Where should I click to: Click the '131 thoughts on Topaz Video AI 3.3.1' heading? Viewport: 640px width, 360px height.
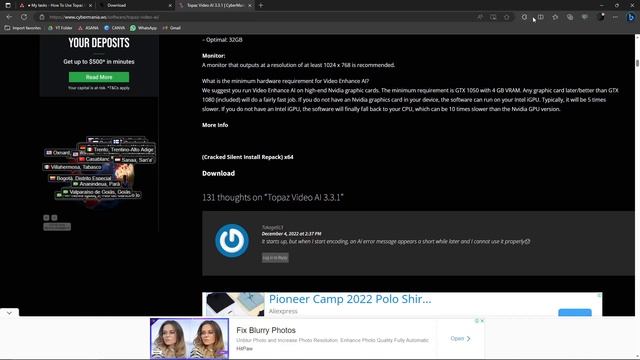pos(273,198)
